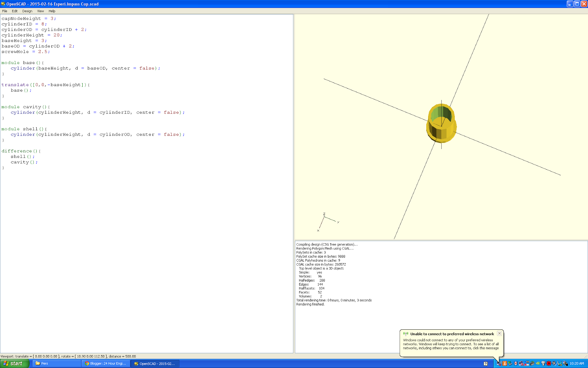Image resolution: width=588 pixels, height=368 pixels.
Task: Click the red McAfee shield tray icon
Action: [x=516, y=364]
